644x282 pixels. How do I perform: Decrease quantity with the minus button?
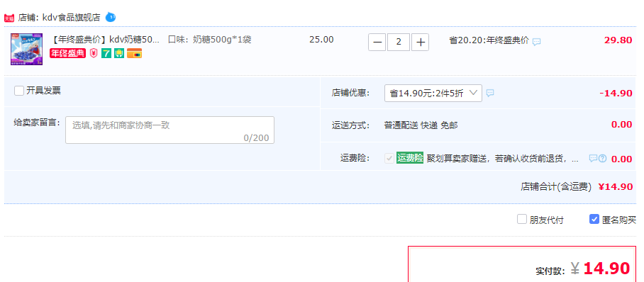point(377,43)
